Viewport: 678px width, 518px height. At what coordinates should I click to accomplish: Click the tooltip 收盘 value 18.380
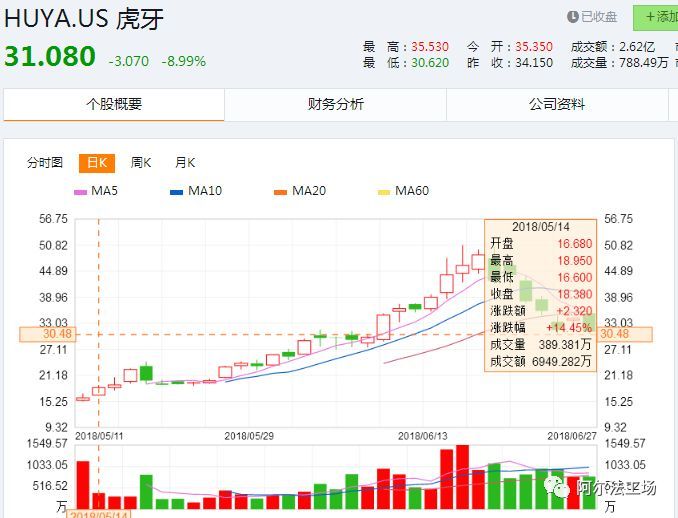[x=574, y=294]
